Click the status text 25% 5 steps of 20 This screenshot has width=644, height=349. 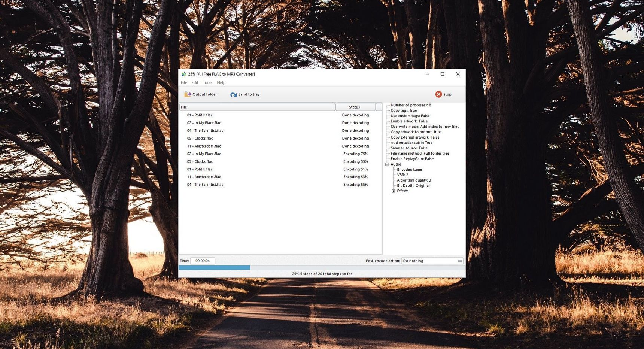(322, 274)
